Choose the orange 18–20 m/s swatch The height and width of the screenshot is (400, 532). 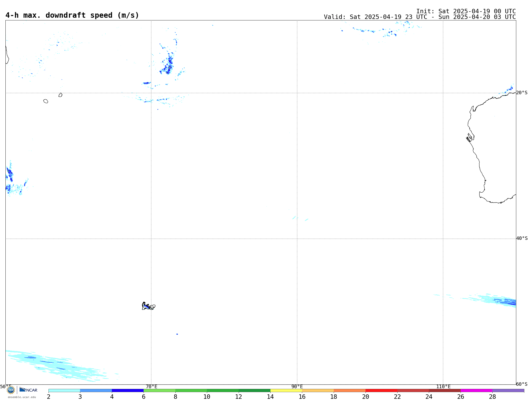point(350,391)
